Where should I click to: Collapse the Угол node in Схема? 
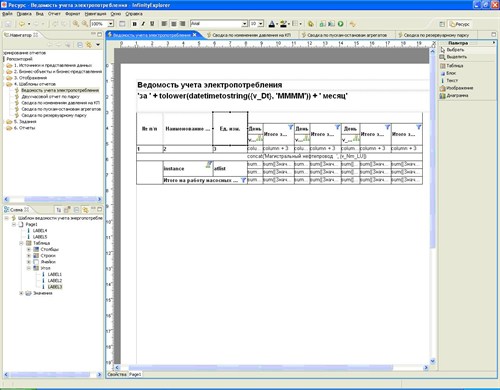click(x=29, y=268)
